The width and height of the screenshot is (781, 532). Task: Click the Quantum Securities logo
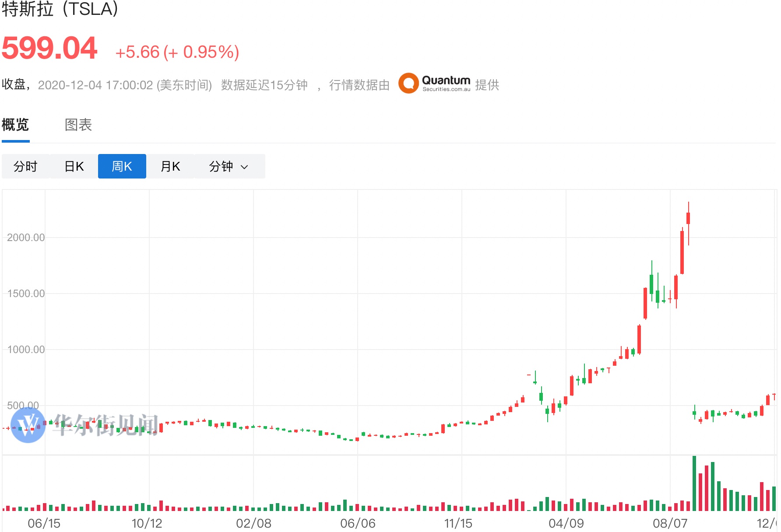434,83
